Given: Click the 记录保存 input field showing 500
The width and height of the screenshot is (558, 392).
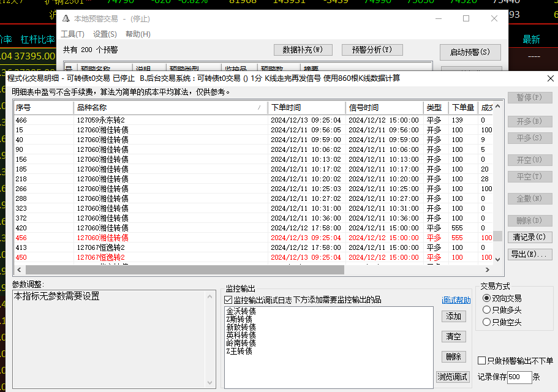Looking at the screenshot, I should pos(519,377).
